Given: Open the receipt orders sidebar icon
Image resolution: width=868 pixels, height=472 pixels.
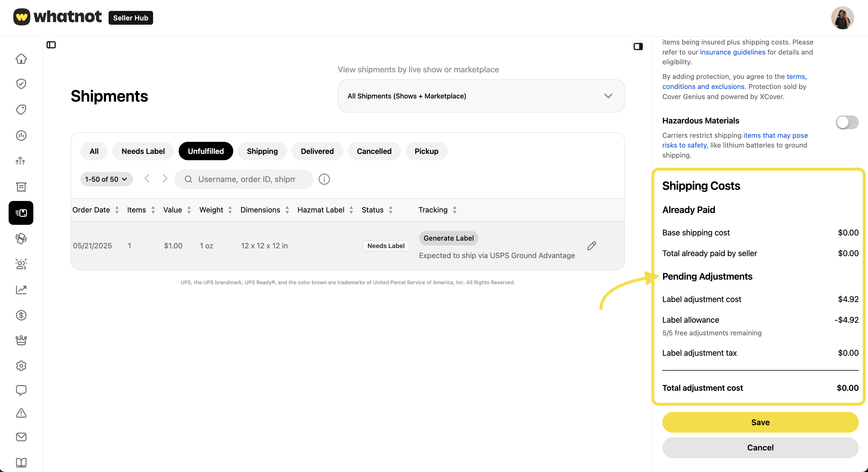Looking at the screenshot, I should 21,187.
